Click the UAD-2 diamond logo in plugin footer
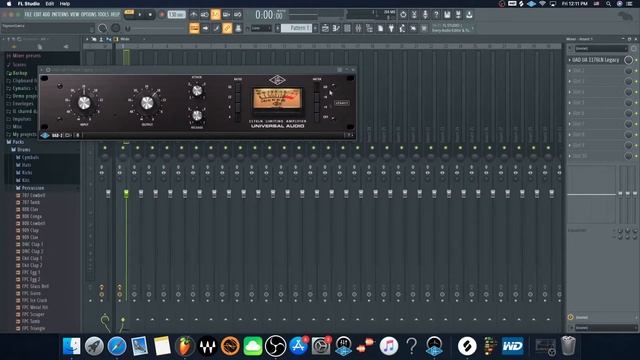Image resolution: width=640 pixels, height=360 pixels. click(x=45, y=135)
